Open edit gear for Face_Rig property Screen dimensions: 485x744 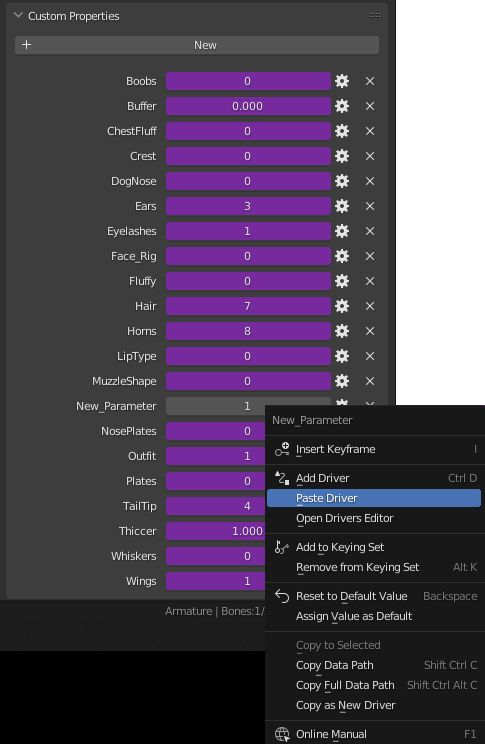[x=342, y=256]
